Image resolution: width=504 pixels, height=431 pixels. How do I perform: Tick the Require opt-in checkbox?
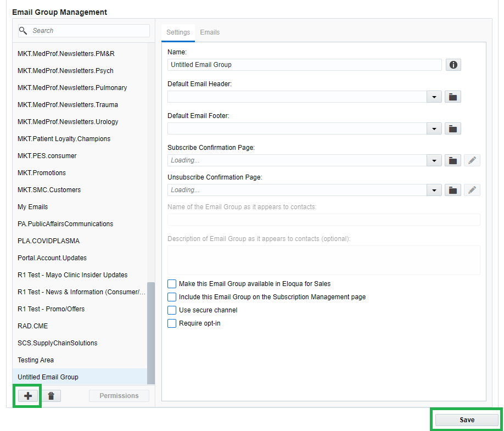(172, 323)
